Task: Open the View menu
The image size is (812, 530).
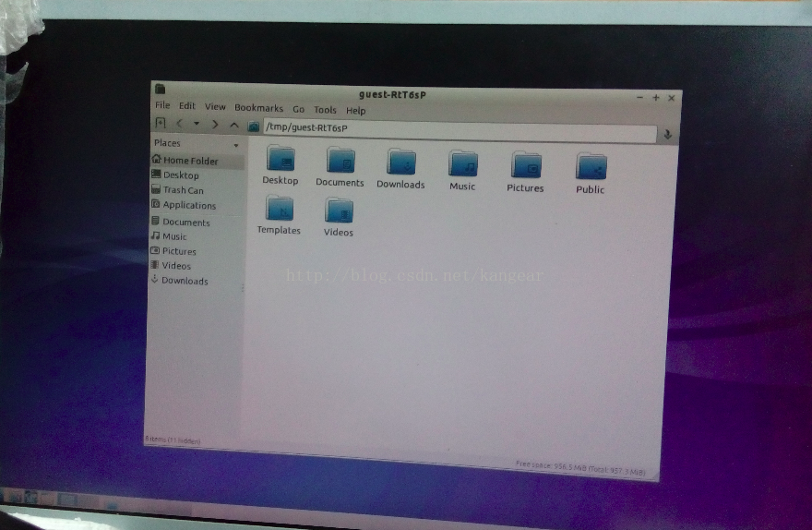Action: pos(215,107)
